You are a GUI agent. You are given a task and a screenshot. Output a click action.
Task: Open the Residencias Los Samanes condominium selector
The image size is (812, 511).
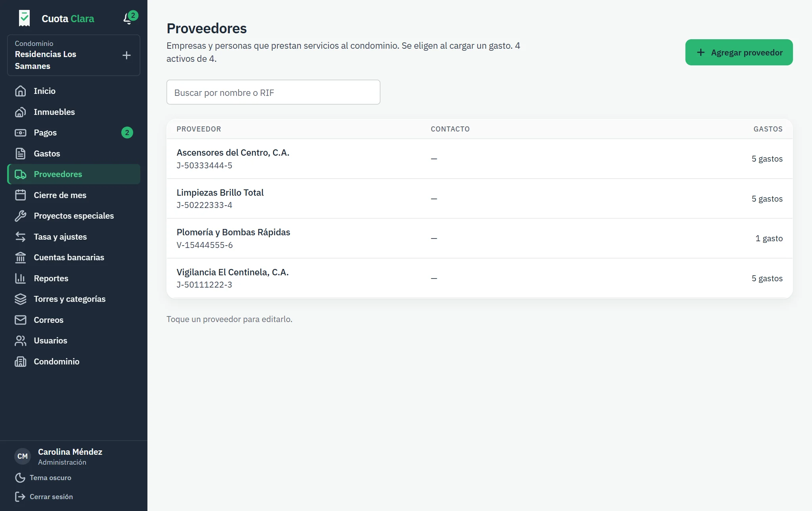click(74, 55)
